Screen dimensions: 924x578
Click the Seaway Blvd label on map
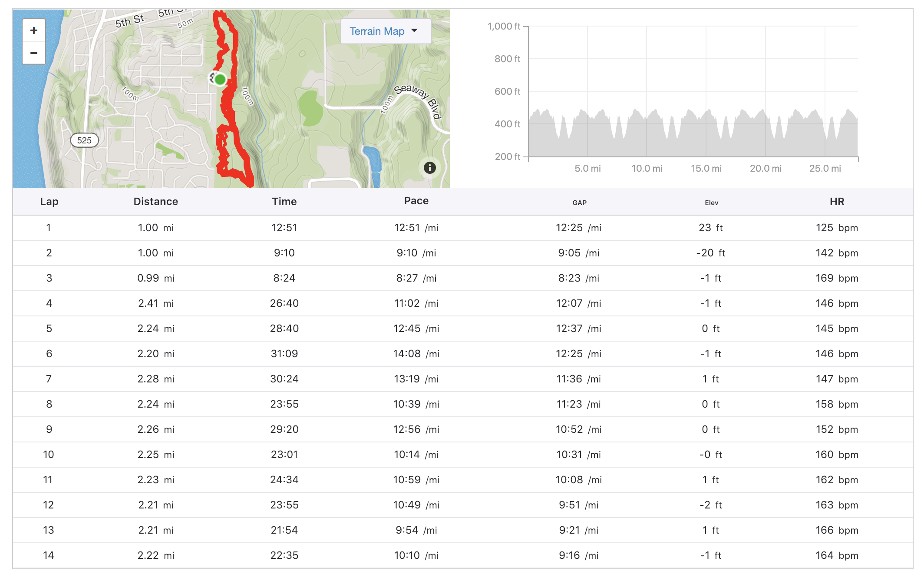coord(418,100)
